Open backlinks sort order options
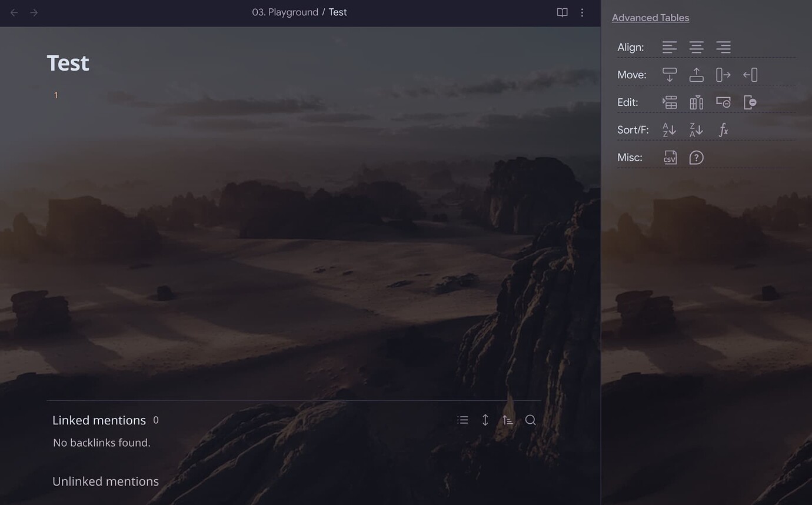This screenshot has width=812, height=505. tap(507, 420)
